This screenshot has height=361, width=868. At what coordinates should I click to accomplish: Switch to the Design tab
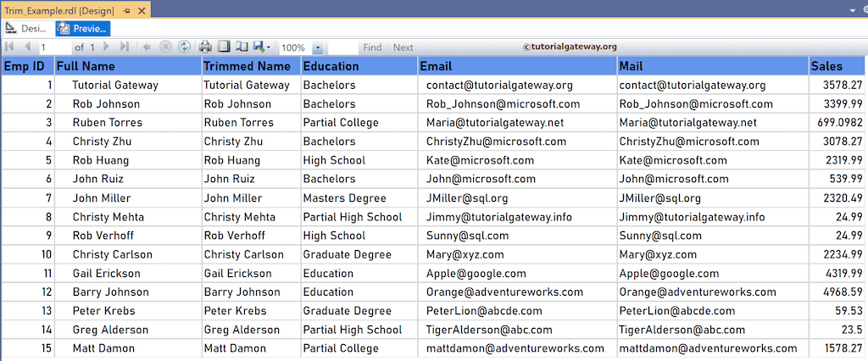(x=28, y=28)
